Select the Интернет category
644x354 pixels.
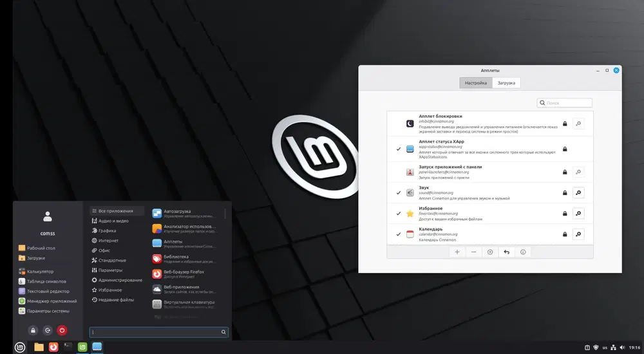click(117, 241)
